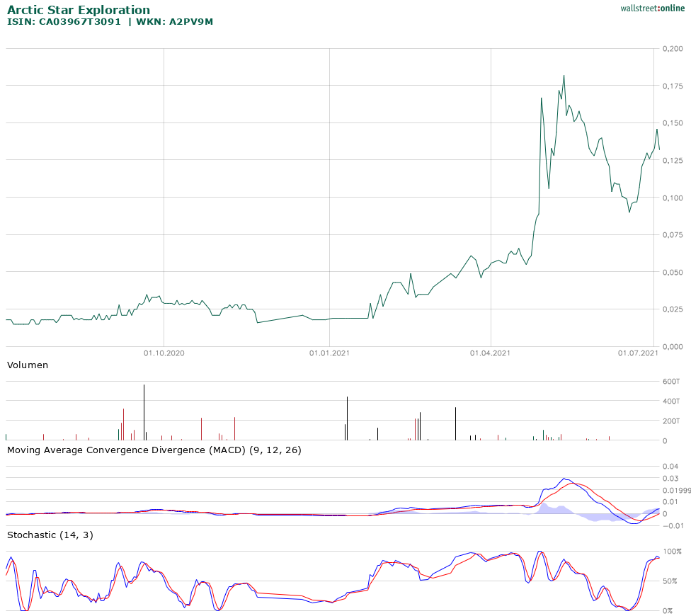
Task: Click the 200T volume axis label
Action: (x=671, y=421)
